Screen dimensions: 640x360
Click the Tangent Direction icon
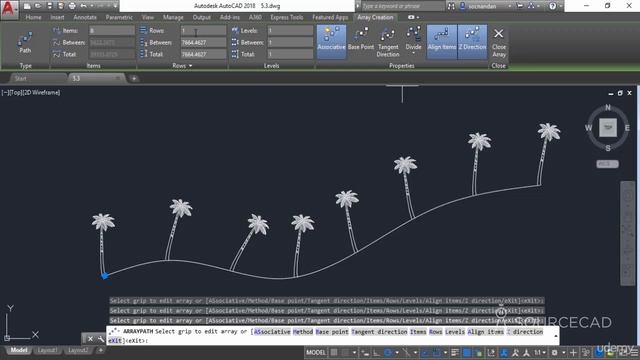388,42
